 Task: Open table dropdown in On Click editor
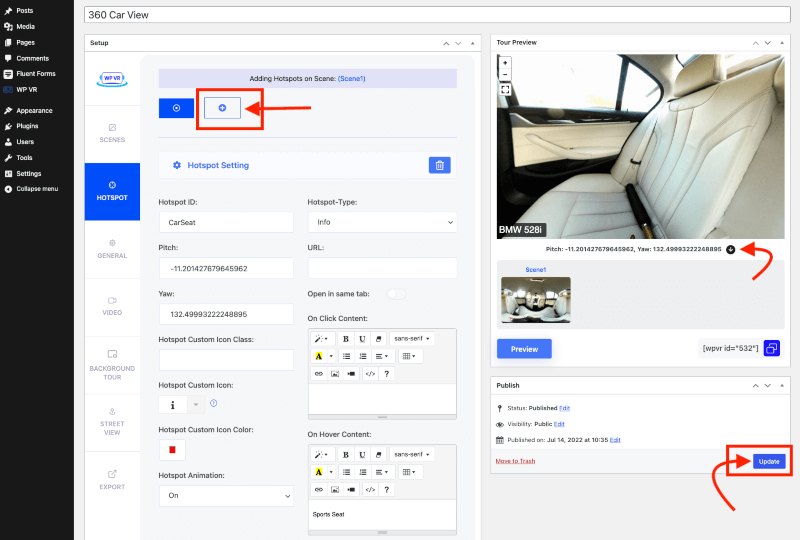click(409, 356)
